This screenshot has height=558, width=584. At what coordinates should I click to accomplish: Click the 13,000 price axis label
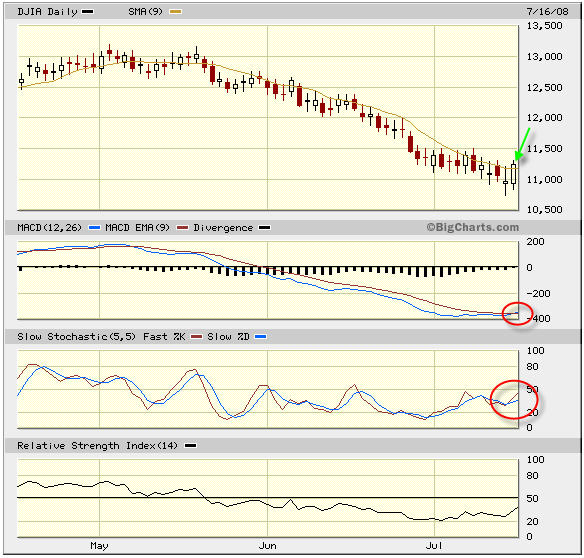coord(544,57)
